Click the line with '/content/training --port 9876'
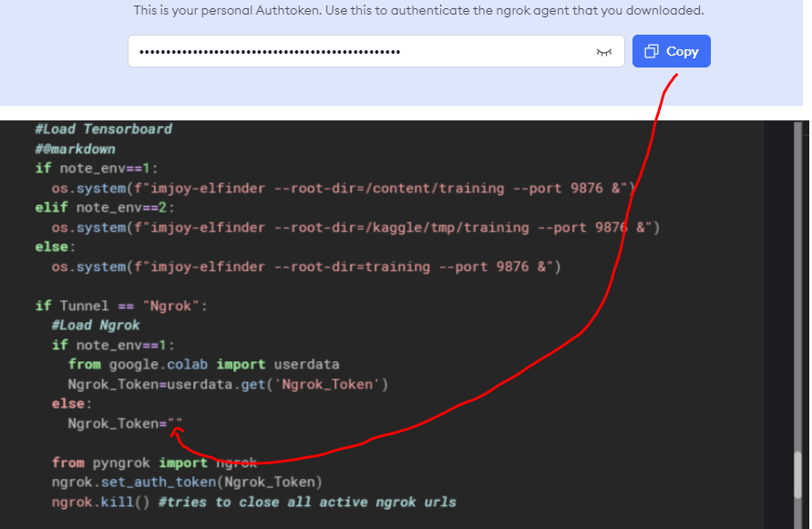The width and height of the screenshot is (812, 529). (x=343, y=188)
